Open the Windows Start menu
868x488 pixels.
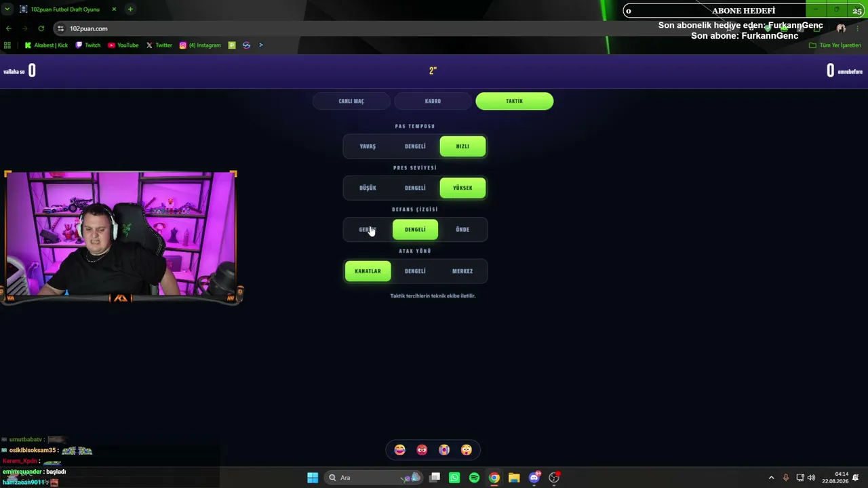pos(313,478)
